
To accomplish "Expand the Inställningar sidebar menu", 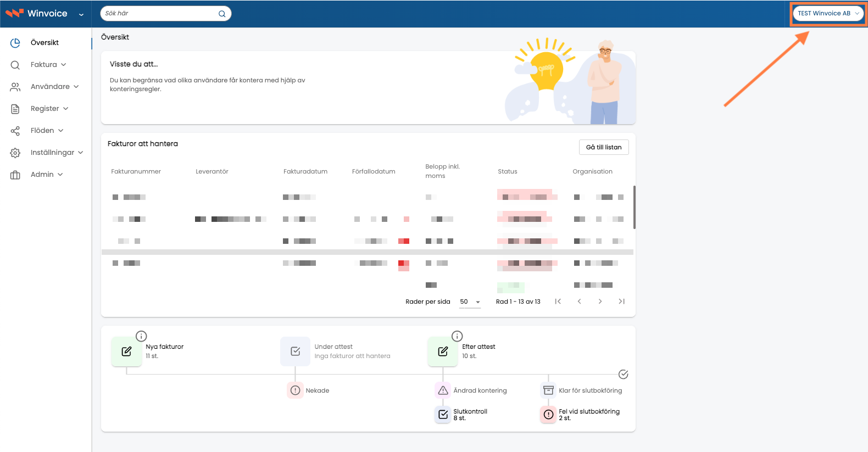I will point(46,153).
